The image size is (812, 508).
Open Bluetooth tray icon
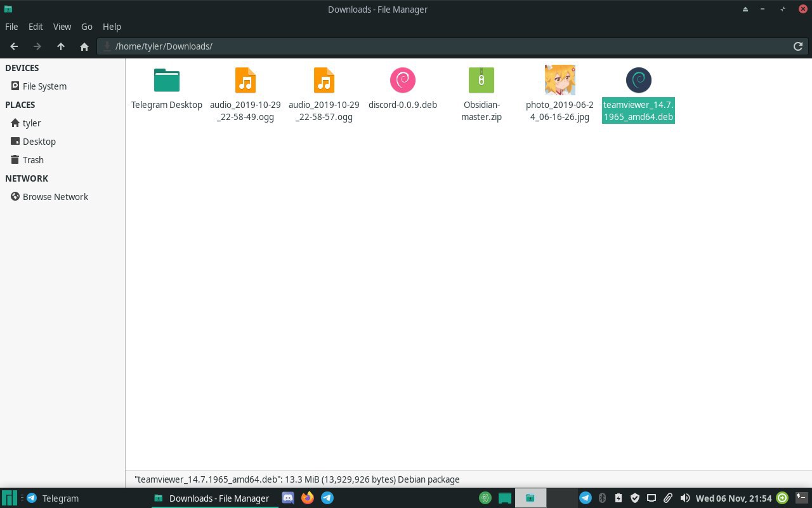pyautogui.click(x=602, y=498)
